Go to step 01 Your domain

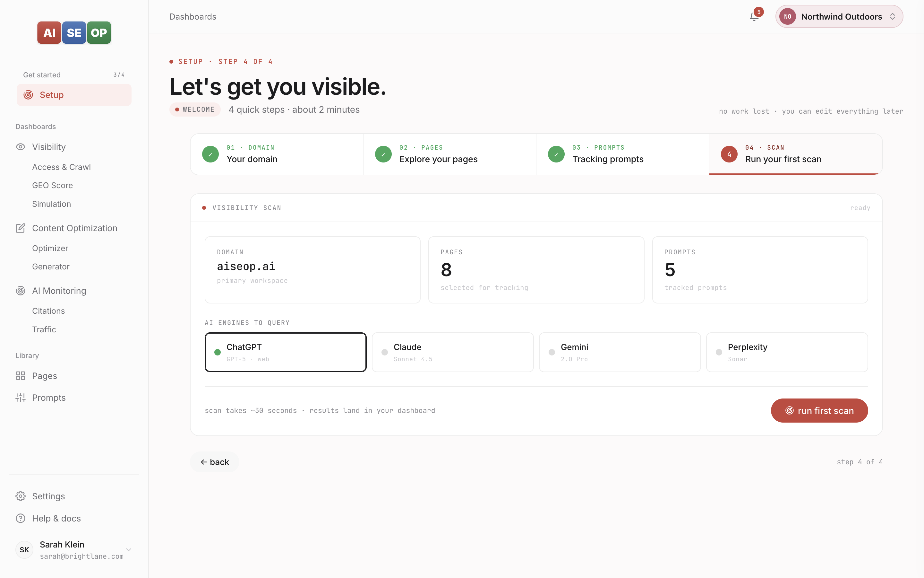pos(277,154)
